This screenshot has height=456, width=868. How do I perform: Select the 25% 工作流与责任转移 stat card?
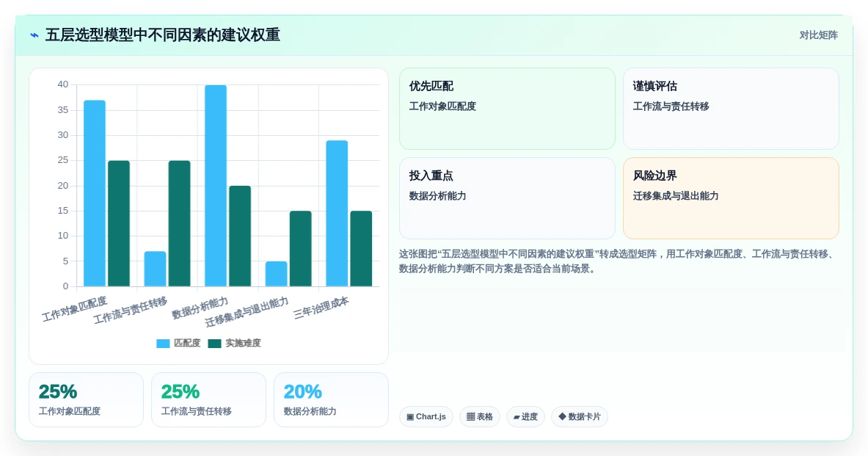click(x=208, y=400)
